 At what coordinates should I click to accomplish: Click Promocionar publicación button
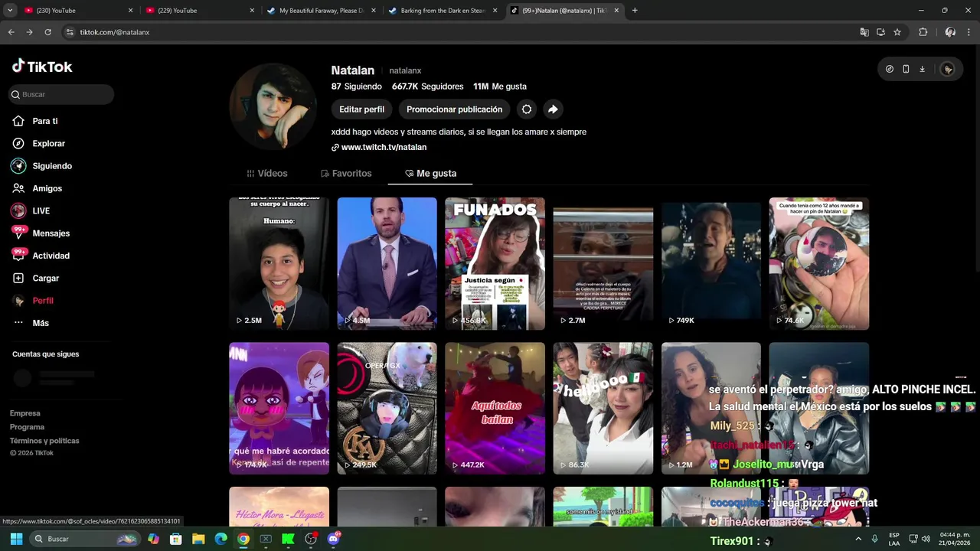pyautogui.click(x=455, y=109)
